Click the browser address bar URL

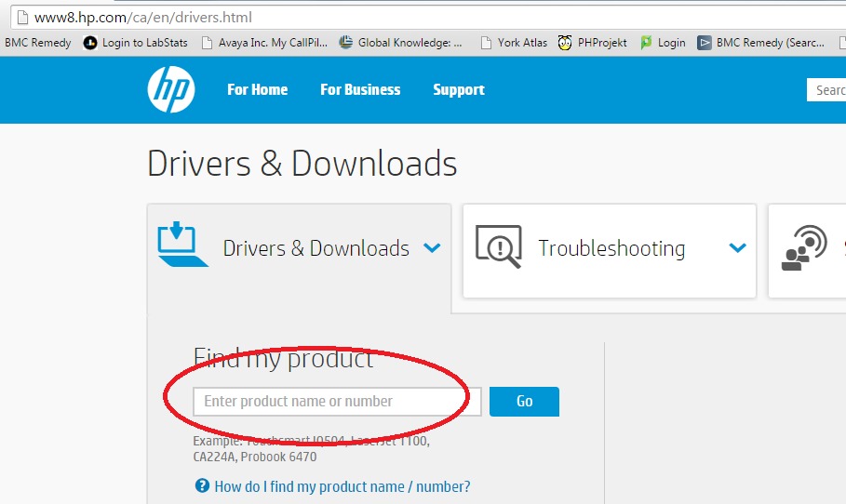pyautogui.click(x=143, y=18)
